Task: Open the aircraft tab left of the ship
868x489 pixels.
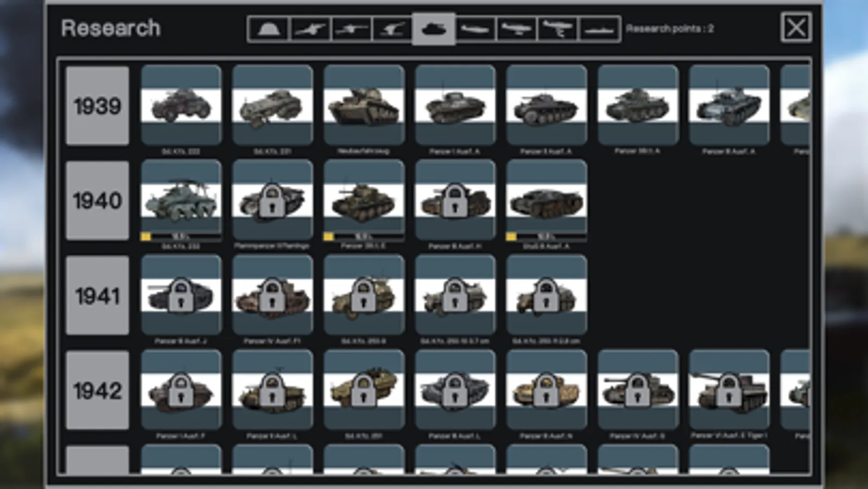Action: click(x=557, y=29)
